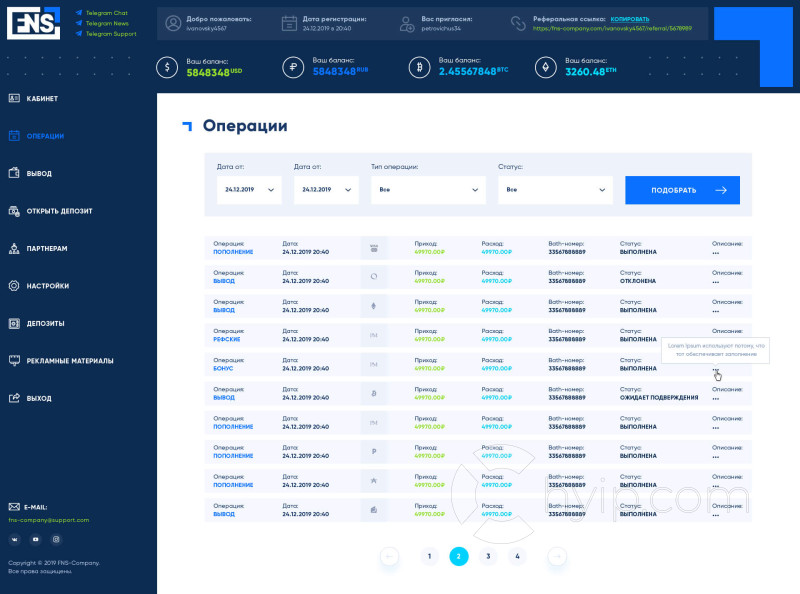The image size is (800, 594).
Task: Open the Instagram social icon
Action: (x=56, y=539)
